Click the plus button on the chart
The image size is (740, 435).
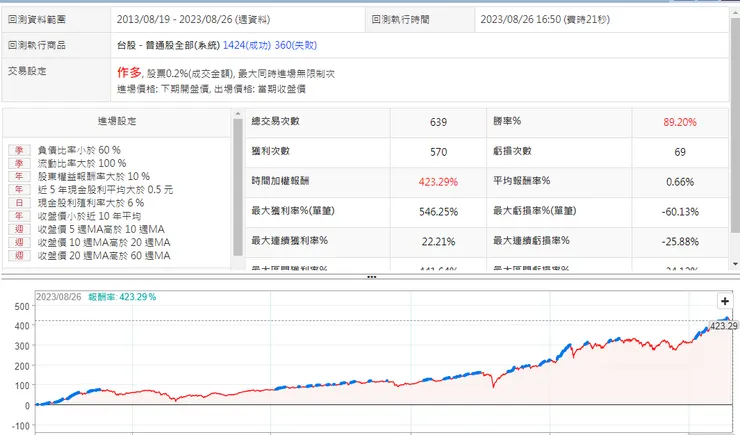click(725, 301)
